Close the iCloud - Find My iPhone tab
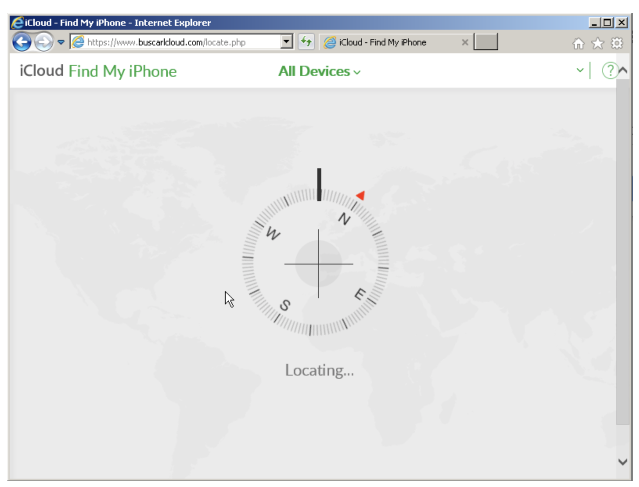Viewport: 639px width, 487px height. [465, 42]
